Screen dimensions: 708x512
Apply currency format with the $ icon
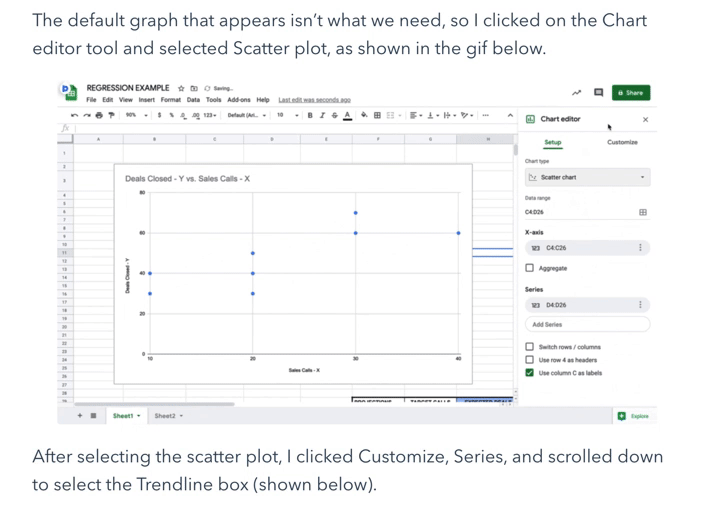pyautogui.click(x=159, y=116)
